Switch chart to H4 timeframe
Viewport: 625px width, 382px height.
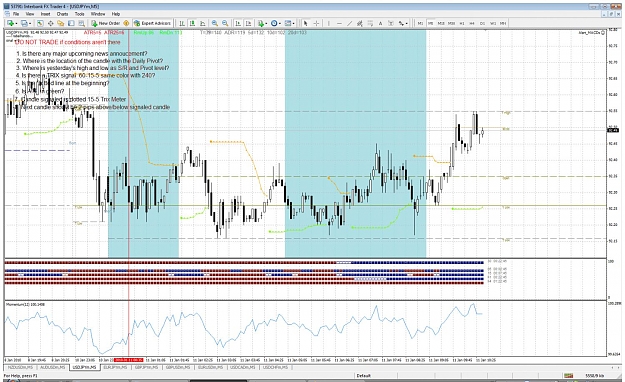point(472,23)
